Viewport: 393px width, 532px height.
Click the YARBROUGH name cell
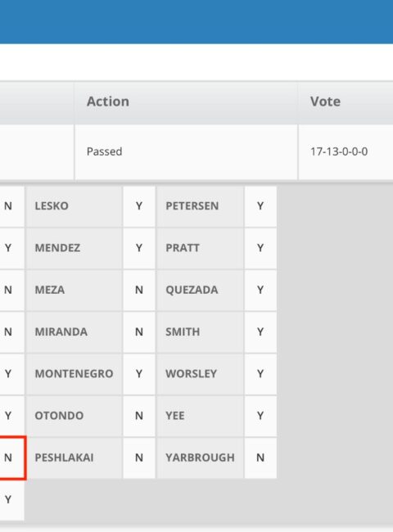200,458
